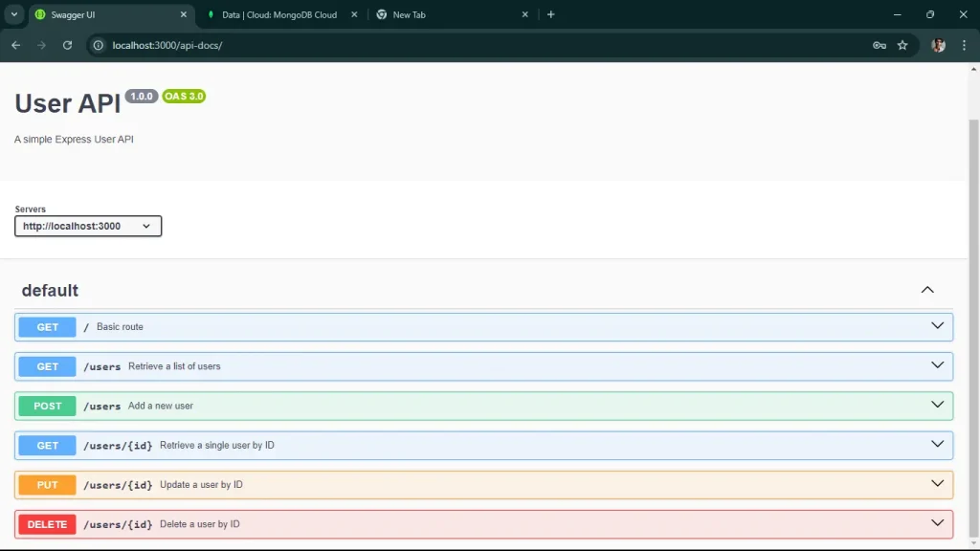Click the 1.0.0 version badge

click(141, 96)
